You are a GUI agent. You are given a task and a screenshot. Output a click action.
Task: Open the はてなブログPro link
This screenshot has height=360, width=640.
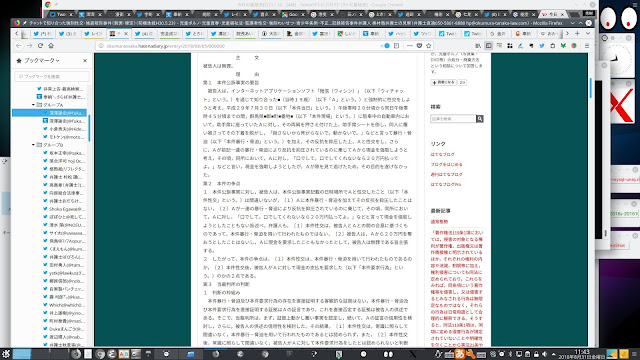click(445, 184)
